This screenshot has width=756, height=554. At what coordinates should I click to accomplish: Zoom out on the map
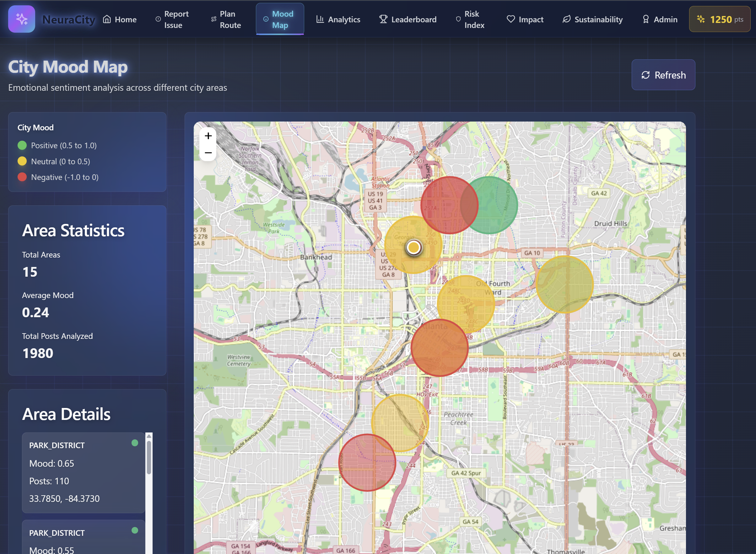pos(208,153)
